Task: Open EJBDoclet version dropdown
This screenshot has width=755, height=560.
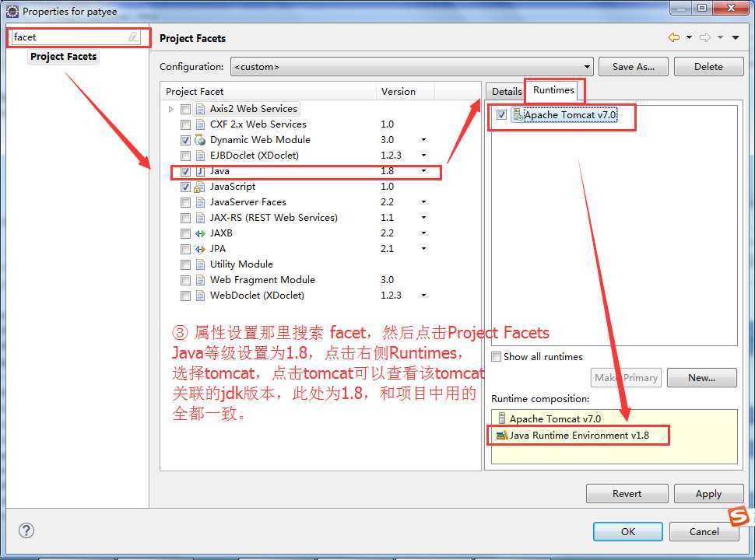Action: (x=423, y=155)
